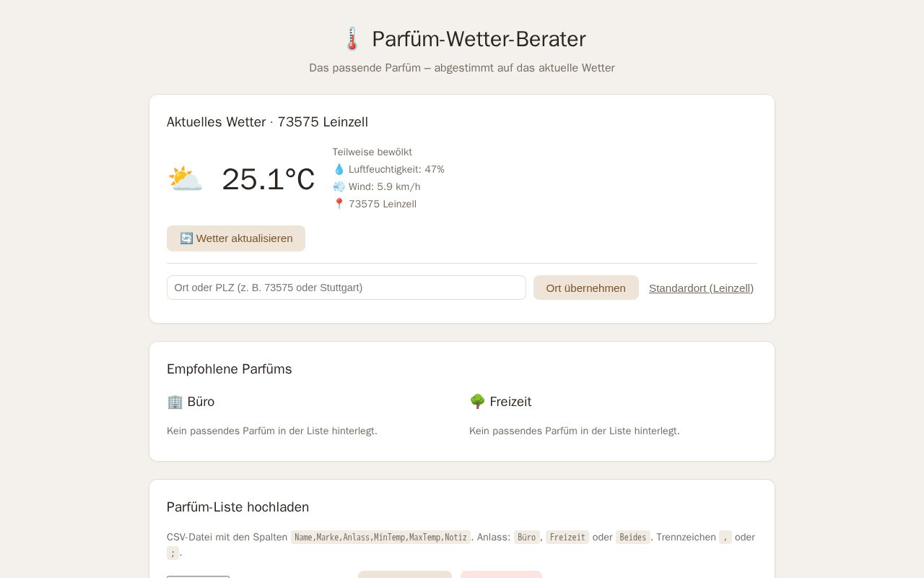924x578 pixels.
Task: Apply location with Ort übernehmen button
Action: 586,288
